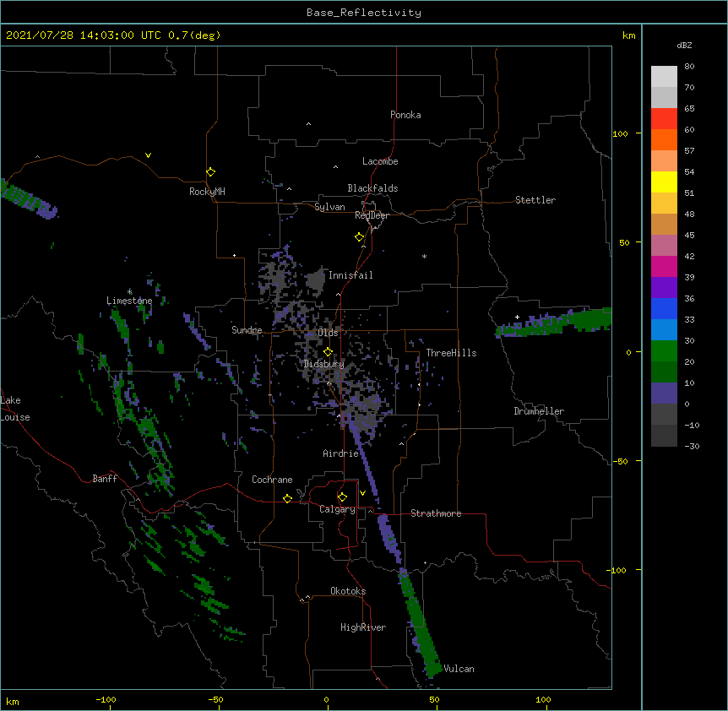The image size is (728, 711).
Task: Click the ThreeHills label
Action: click(451, 353)
